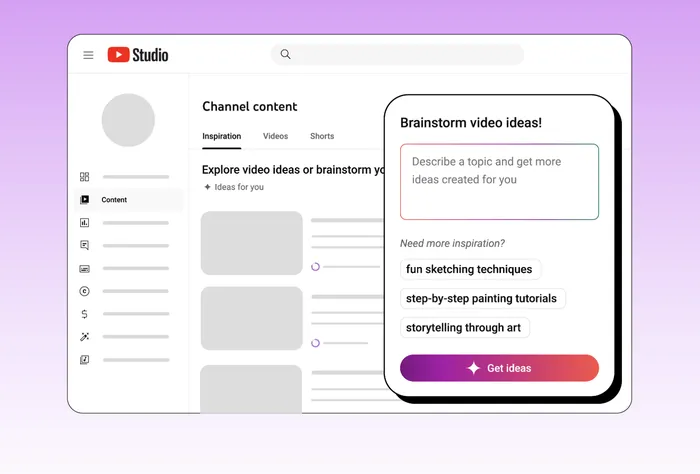Open the Copyright icon in sidebar

point(85,291)
